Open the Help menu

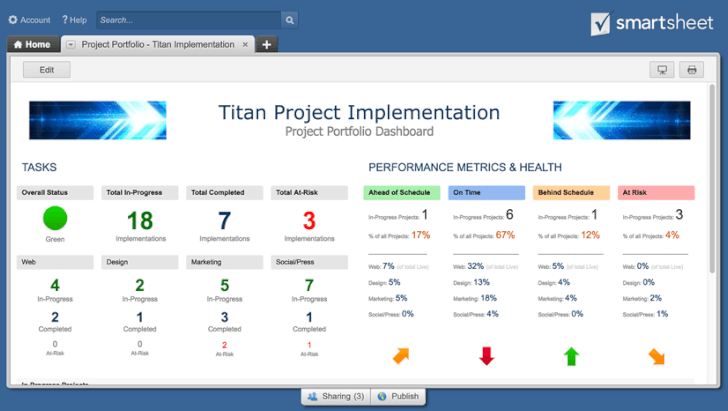(x=74, y=20)
